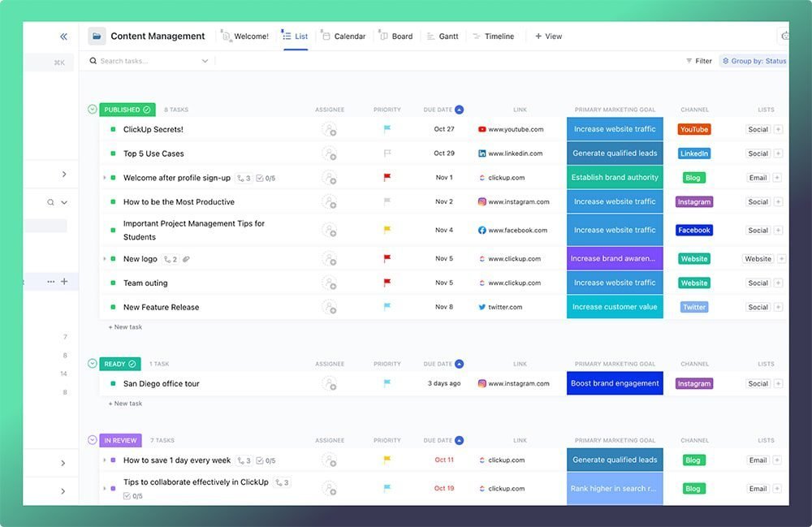Click into the Search tasks field
This screenshot has width=812, height=527.
(146, 61)
